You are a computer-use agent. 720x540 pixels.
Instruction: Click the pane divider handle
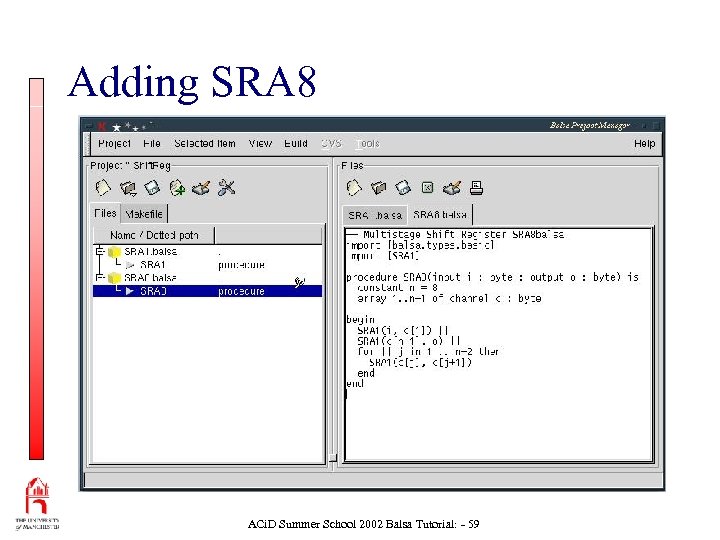click(333, 458)
